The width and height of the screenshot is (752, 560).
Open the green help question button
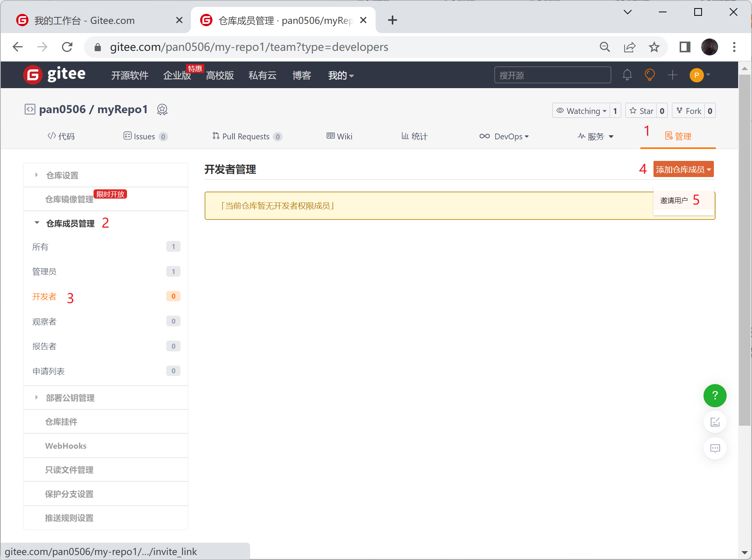coord(715,395)
